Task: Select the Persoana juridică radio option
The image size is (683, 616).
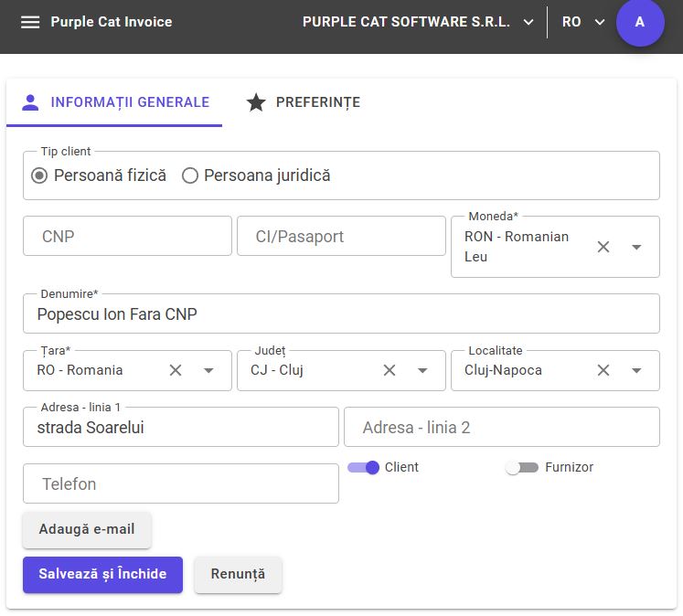Action: click(x=190, y=175)
